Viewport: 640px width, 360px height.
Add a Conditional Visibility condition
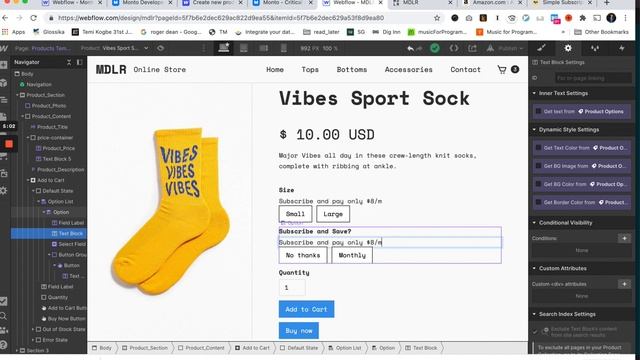[624, 238]
